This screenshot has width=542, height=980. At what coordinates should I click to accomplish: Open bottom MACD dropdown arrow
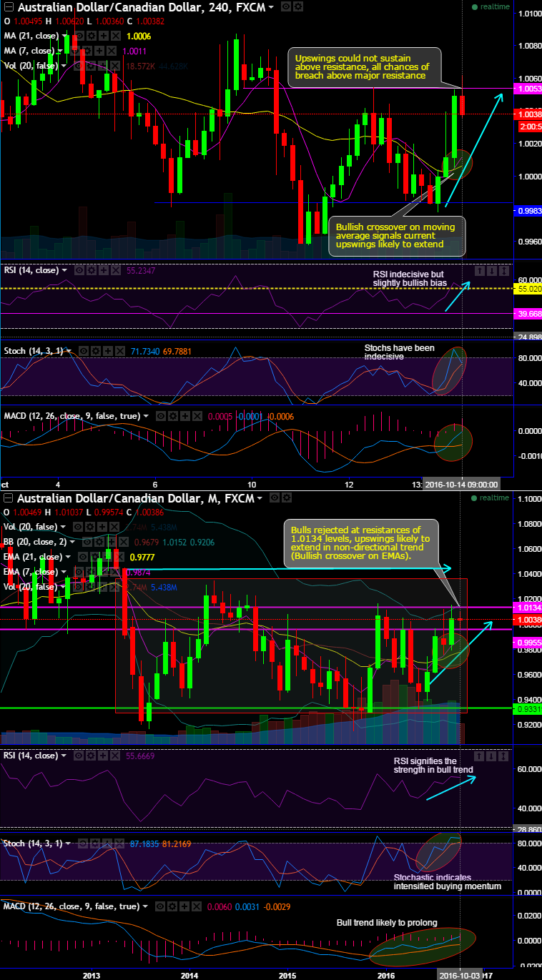click(x=146, y=906)
